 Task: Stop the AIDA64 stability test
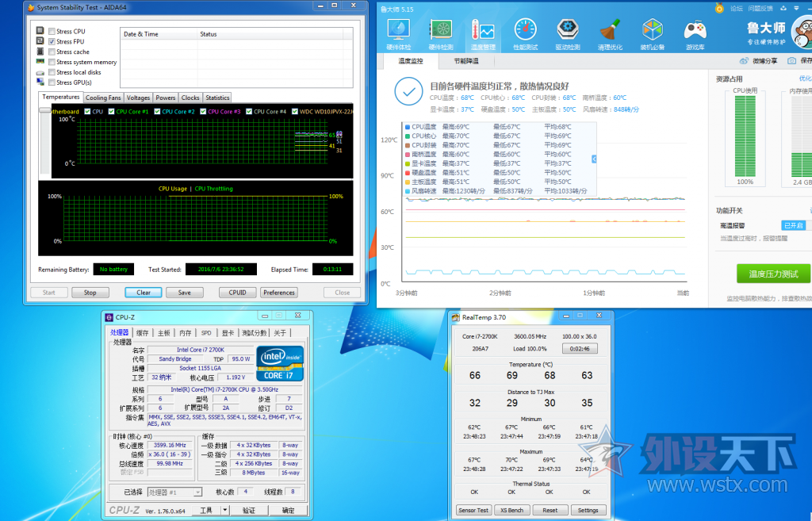tap(90, 293)
